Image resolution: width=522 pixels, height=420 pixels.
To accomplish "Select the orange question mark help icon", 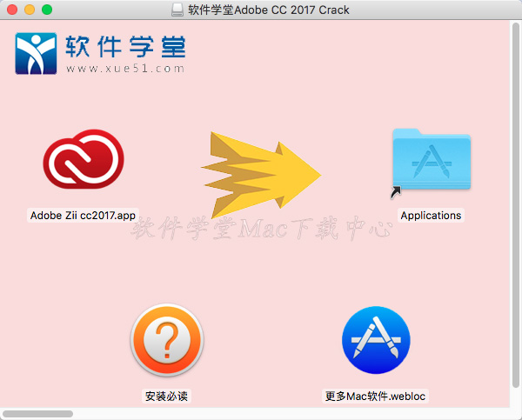I will tap(167, 340).
